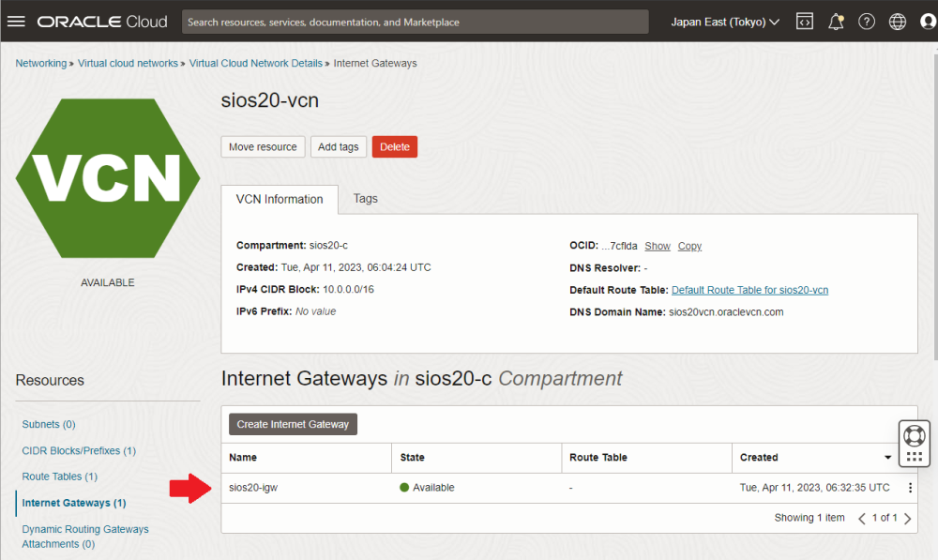The height and width of the screenshot is (560, 938).
Task: Click the green VCN hexagon image
Action: coord(108,178)
